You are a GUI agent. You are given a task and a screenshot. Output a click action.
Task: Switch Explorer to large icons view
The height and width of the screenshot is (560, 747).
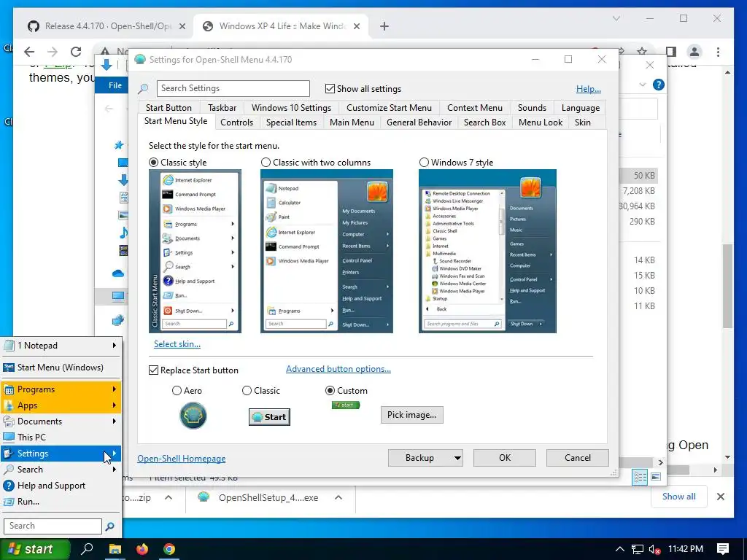(656, 477)
